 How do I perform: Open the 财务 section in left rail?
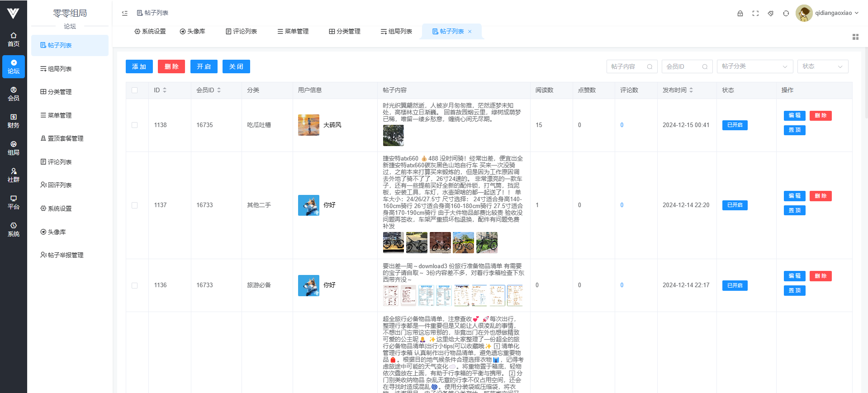pyautogui.click(x=14, y=121)
